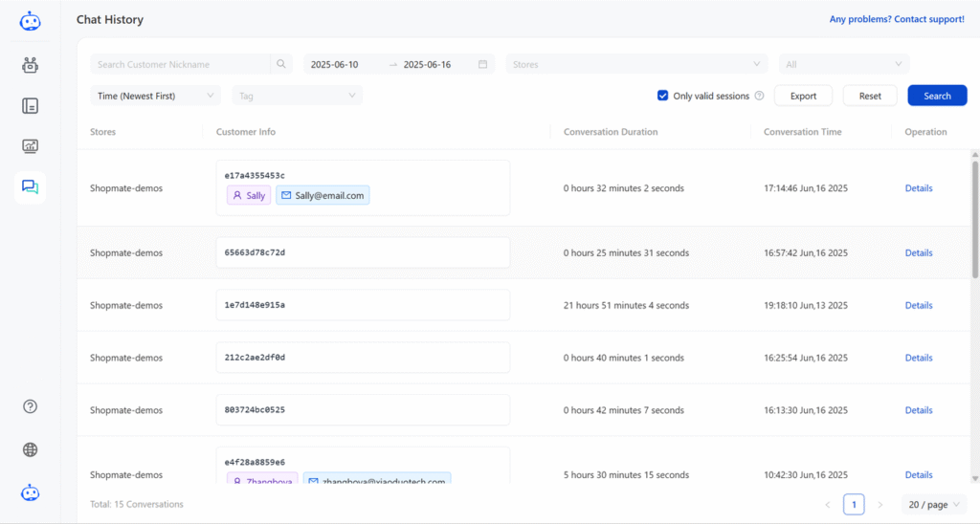This screenshot has height=524, width=980.
Task: Click duration 0 hours 42 minutes 7 seconds
Action: (x=624, y=410)
